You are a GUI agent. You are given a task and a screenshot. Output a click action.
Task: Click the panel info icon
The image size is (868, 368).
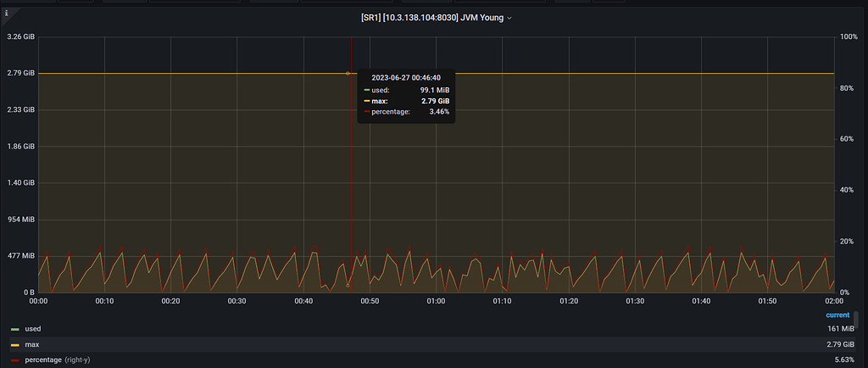coord(7,14)
